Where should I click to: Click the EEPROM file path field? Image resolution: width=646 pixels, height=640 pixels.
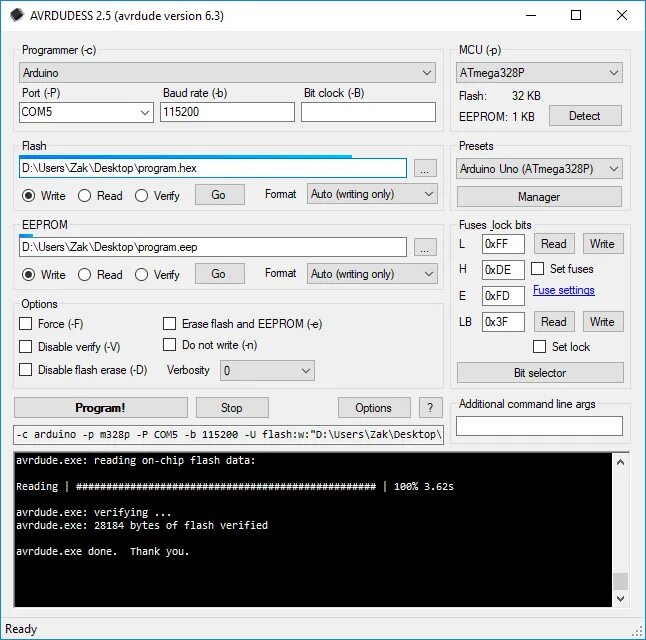tap(213, 247)
